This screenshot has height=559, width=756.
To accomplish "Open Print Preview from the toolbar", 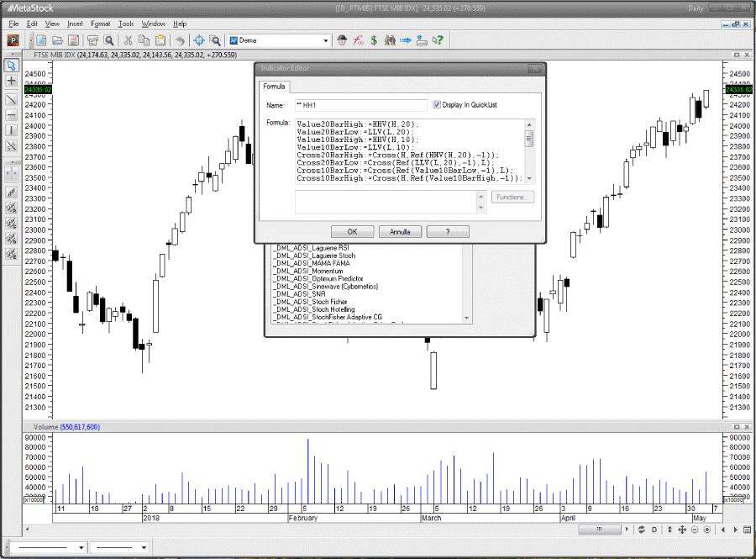I will pyautogui.click(x=109, y=40).
